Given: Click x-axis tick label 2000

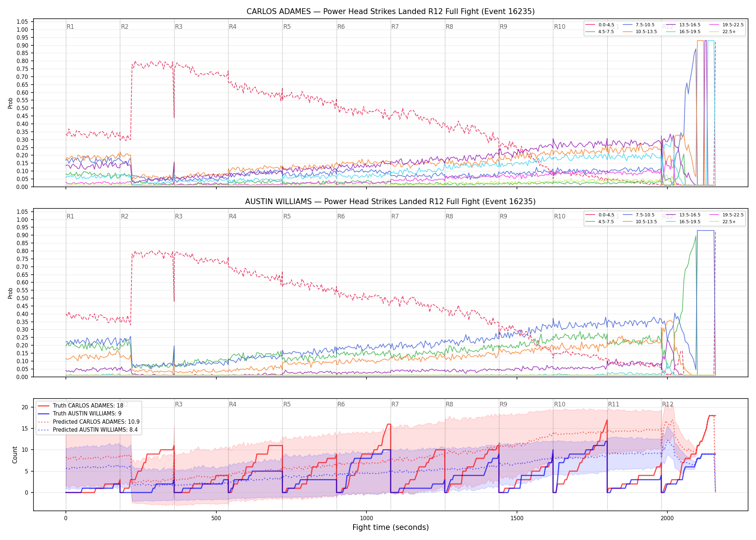Looking at the screenshot, I should (667, 518).
